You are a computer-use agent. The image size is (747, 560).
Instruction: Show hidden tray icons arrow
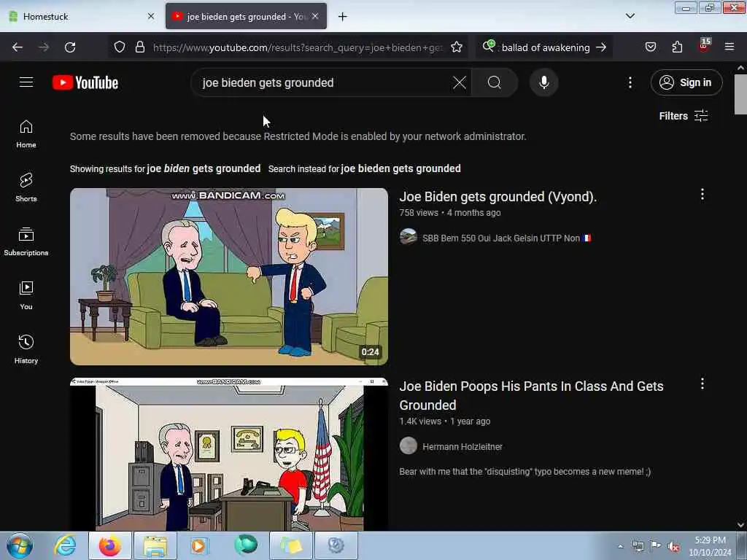pos(620,546)
